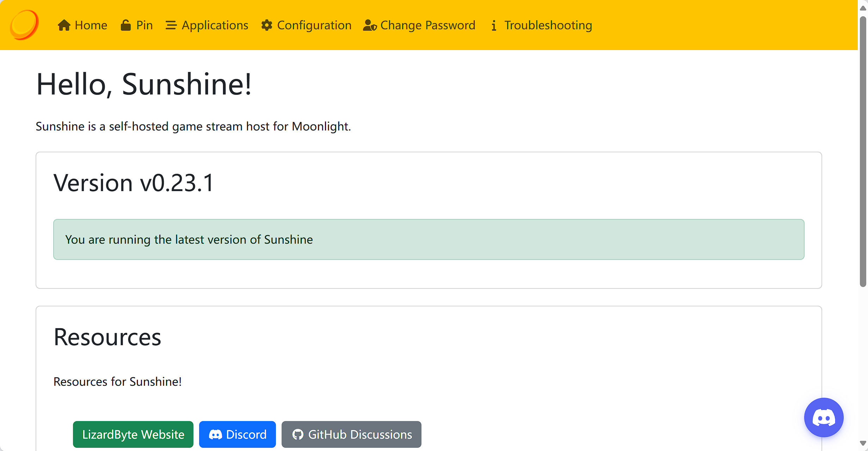Viewport: 868px width, 451px height.
Task: Click the Troubleshooting info icon
Action: (x=494, y=25)
